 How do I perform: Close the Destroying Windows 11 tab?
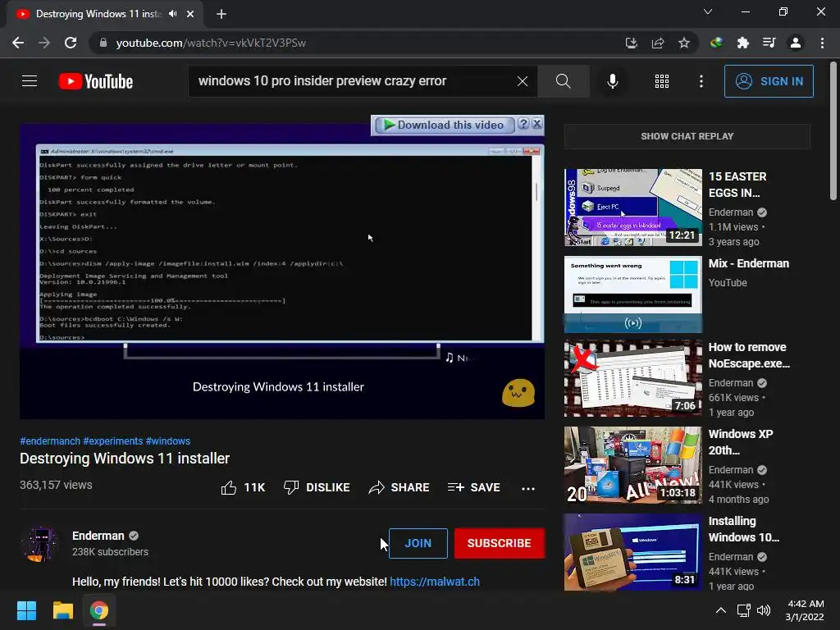[x=190, y=14]
